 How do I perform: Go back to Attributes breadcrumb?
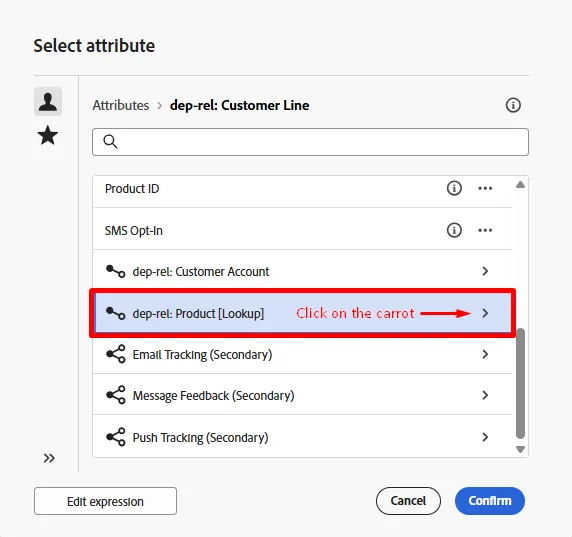tap(121, 105)
